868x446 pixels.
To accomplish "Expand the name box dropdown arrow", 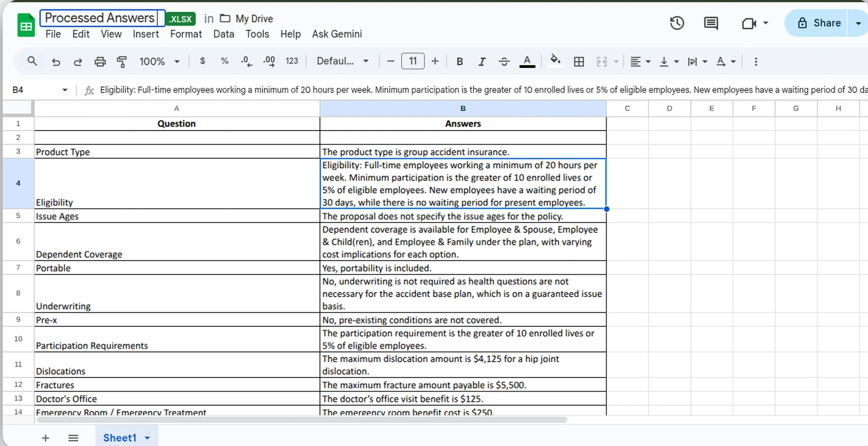I will pos(65,90).
